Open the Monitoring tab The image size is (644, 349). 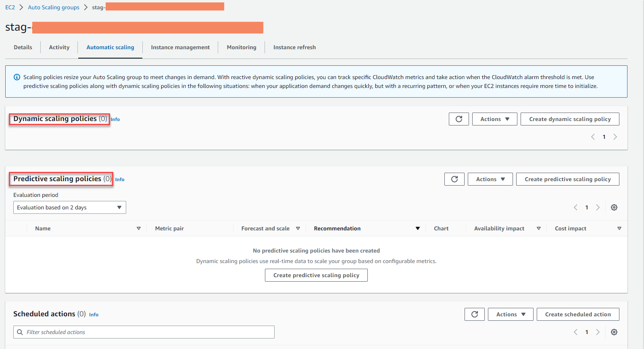click(x=242, y=47)
